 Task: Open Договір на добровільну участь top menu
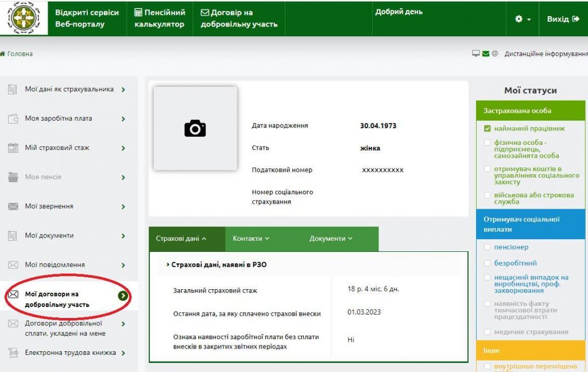click(239, 18)
